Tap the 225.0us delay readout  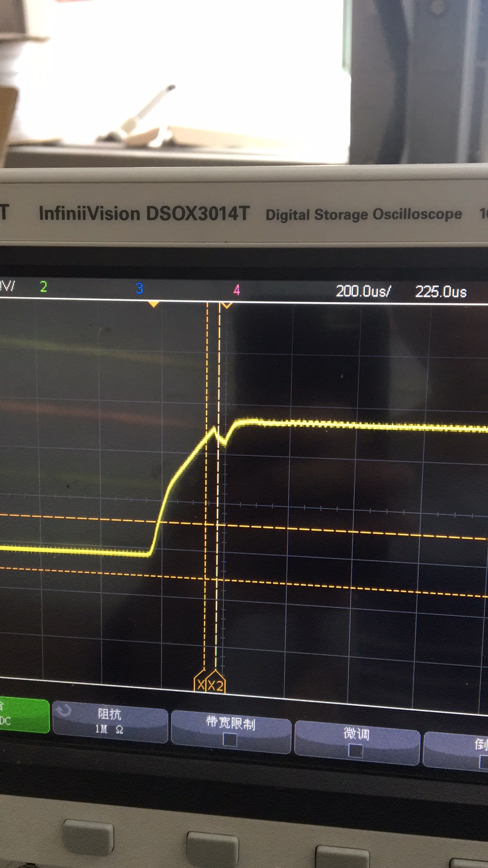click(x=441, y=292)
